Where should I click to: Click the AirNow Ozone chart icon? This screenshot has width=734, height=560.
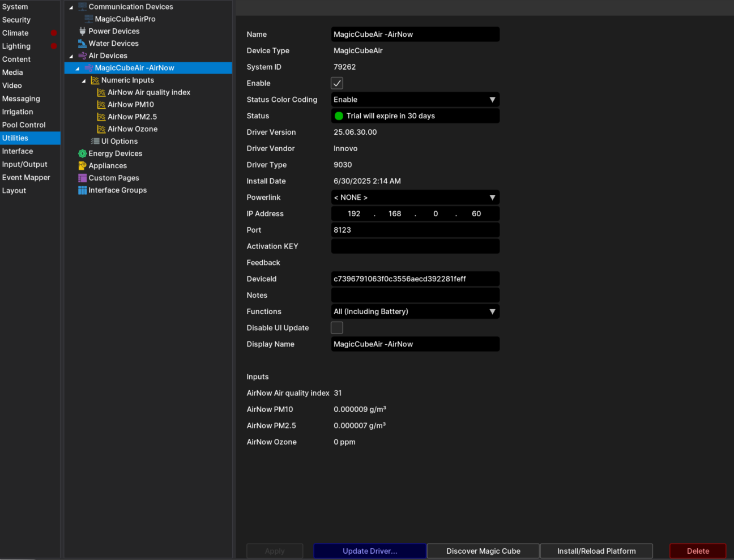click(x=101, y=129)
